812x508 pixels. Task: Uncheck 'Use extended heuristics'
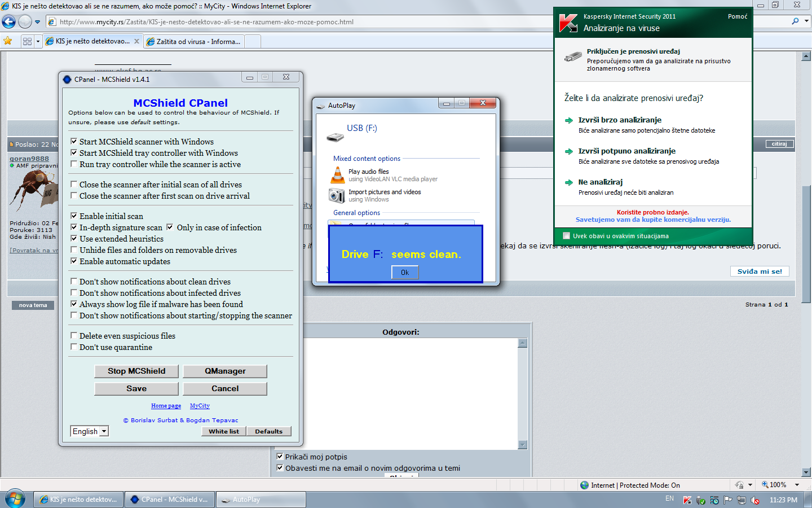tap(74, 239)
